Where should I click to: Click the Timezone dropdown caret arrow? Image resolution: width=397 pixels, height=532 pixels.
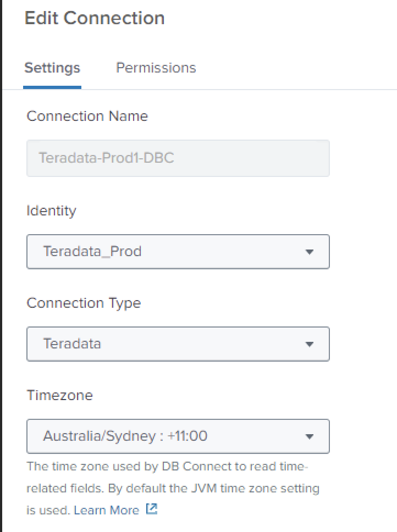309,437
